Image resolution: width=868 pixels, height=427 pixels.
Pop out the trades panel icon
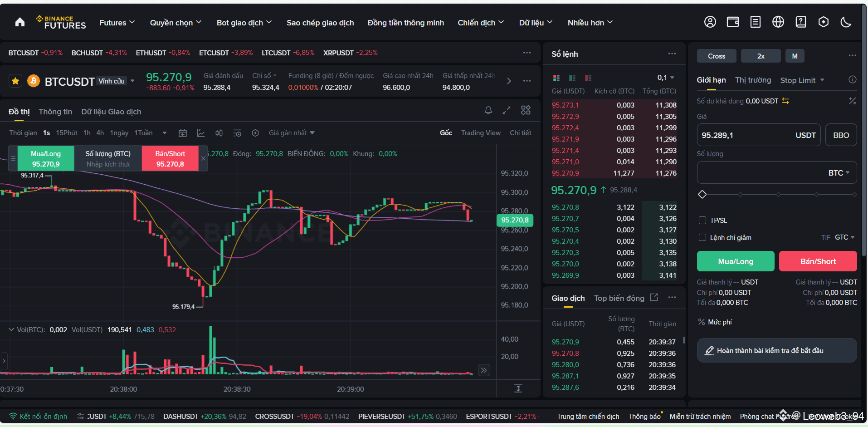[654, 297]
